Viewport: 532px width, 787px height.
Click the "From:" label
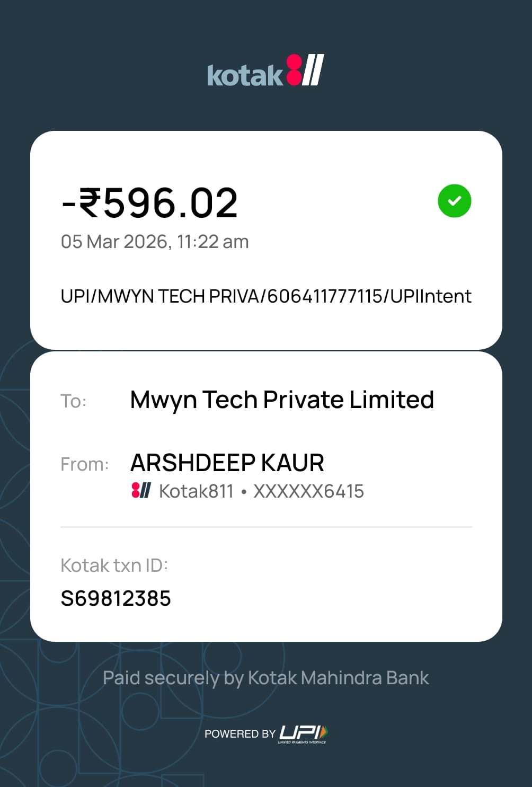(x=85, y=464)
